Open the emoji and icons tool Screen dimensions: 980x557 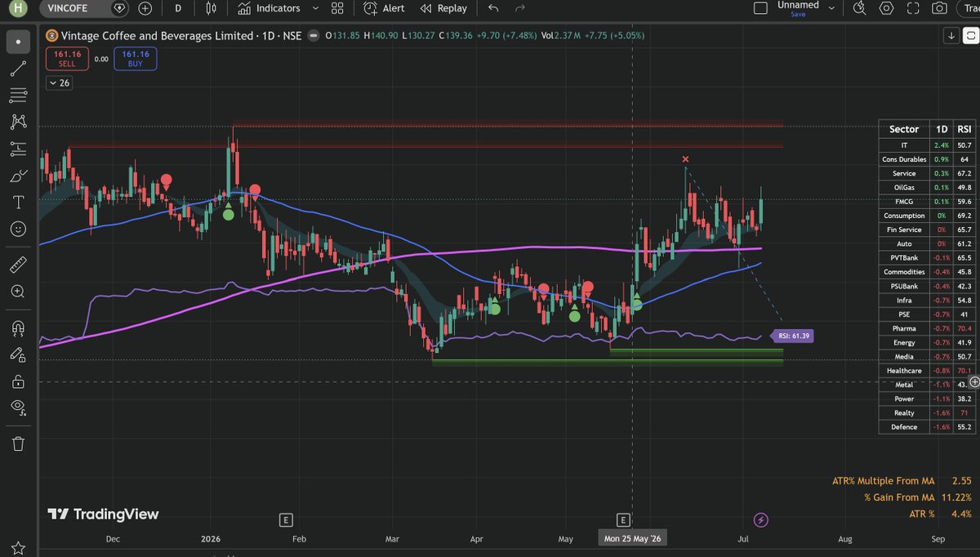point(18,229)
